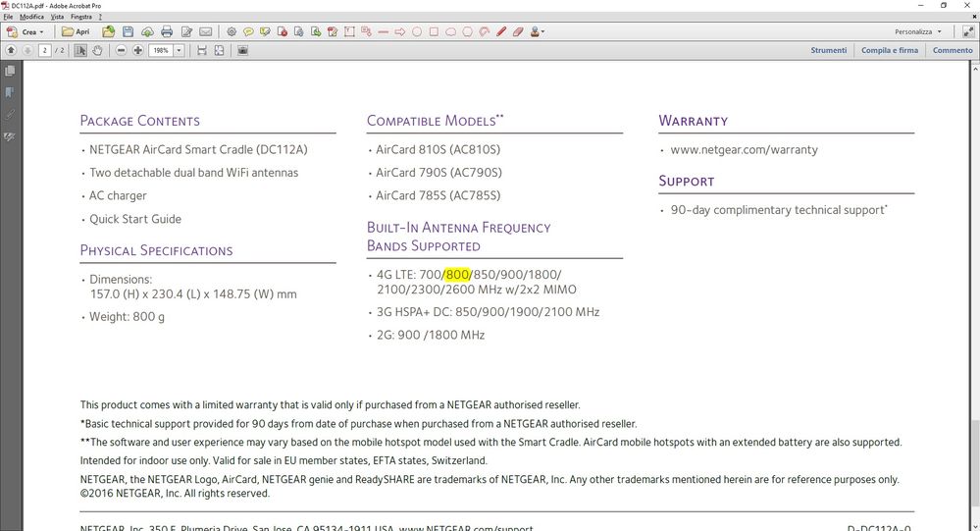Add a sticky note comment
Image resolution: width=980 pixels, height=531 pixels.
(x=248, y=31)
